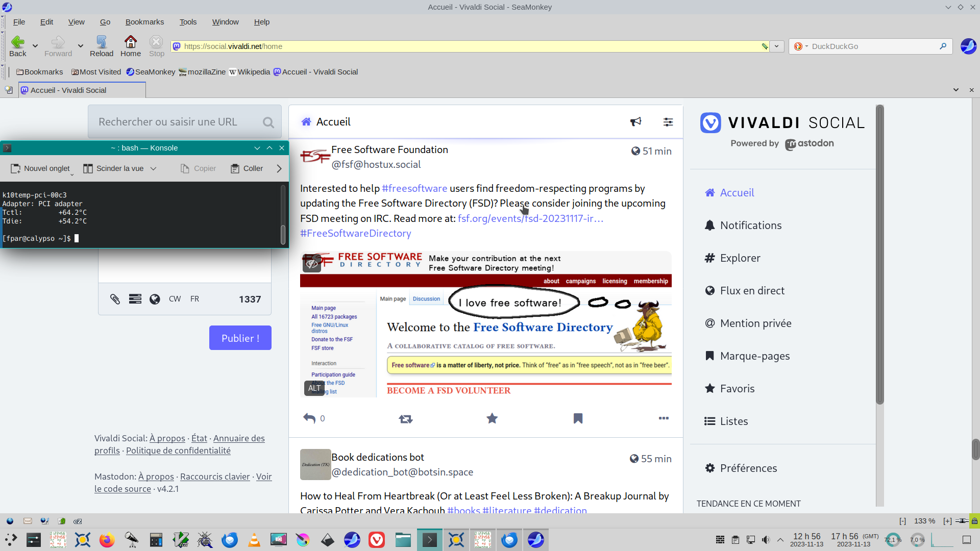The width and height of the screenshot is (980, 551).
Task: Expand Scinder la vue dropdown in Konsole
Action: [153, 168]
